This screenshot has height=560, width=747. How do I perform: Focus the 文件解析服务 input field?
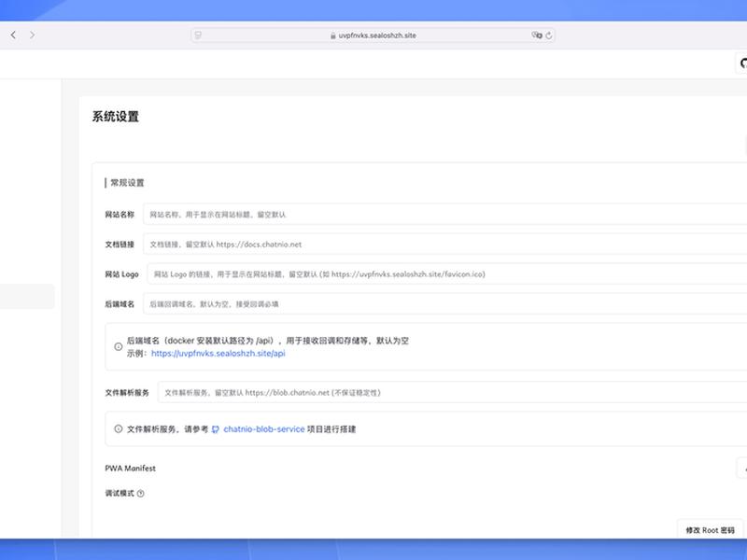[452, 392]
